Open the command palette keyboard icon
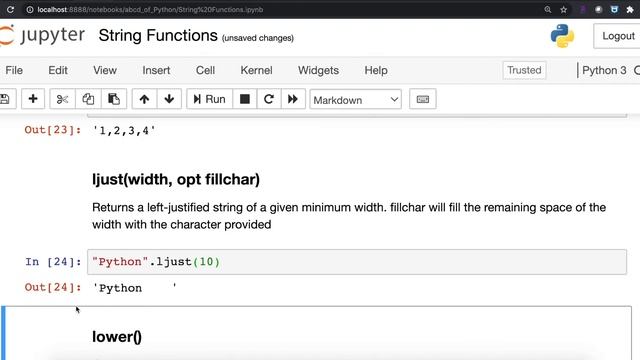Image resolution: width=640 pixels, height=360 pixels. tap(422, 99)
